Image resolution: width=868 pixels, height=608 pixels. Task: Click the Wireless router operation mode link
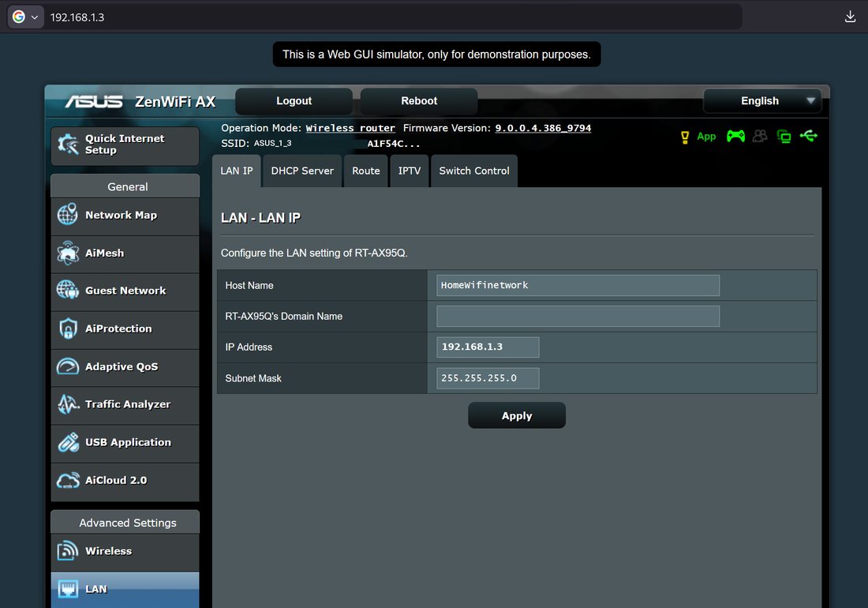[350, 129]
